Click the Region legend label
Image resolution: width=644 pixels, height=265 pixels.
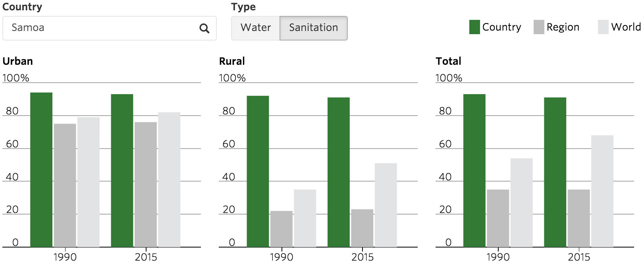tap(563, 27)
